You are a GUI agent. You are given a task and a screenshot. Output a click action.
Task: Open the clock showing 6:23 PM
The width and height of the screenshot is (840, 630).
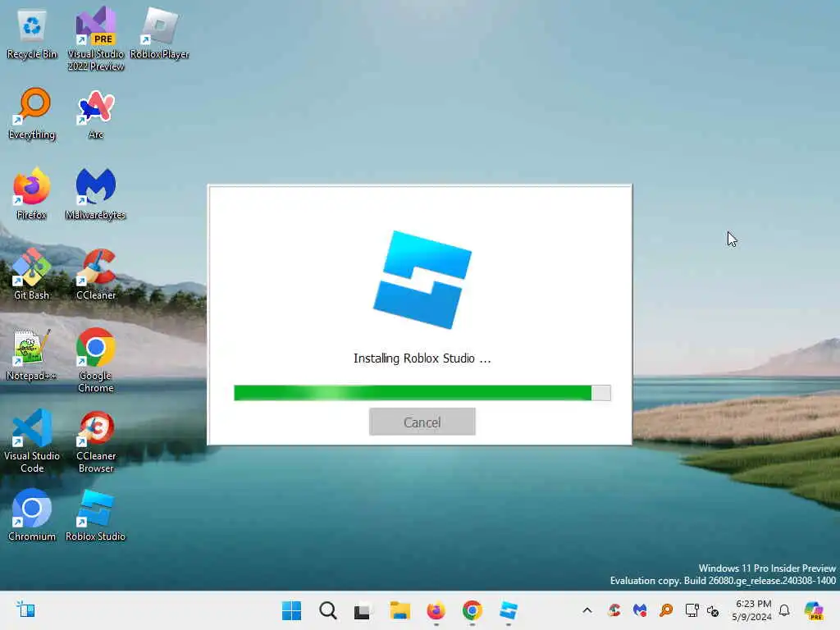pos(753,610)
